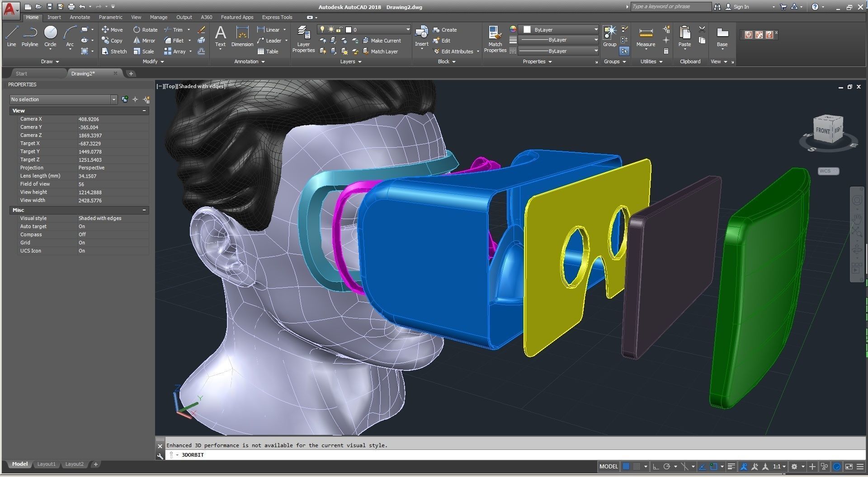This screenshot has width=868, height=477.
Task: Toggle clean screen icon in status bar
Action: coord(849,467)
